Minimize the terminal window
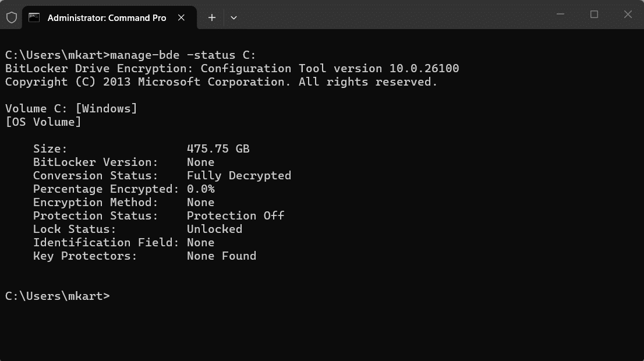This screenshot has width=644, height=361. (560, 15)
